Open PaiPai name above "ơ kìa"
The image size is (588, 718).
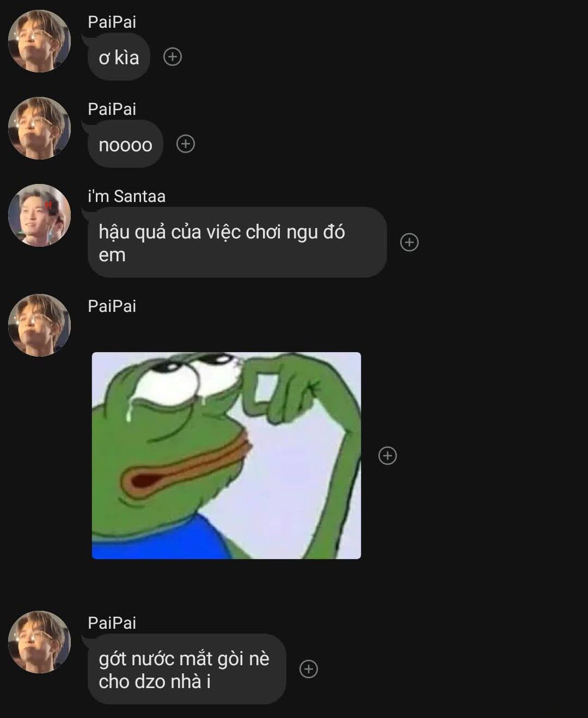[112, 22]
